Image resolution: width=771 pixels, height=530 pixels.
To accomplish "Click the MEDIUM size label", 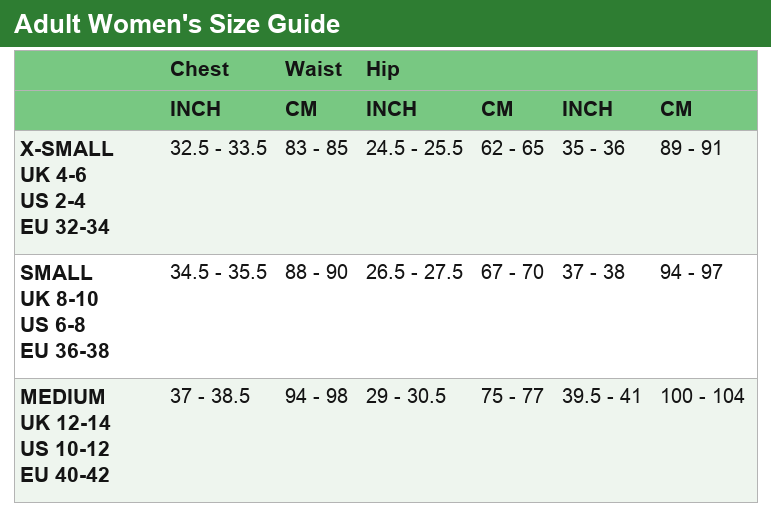I will (x=62, y=396).
